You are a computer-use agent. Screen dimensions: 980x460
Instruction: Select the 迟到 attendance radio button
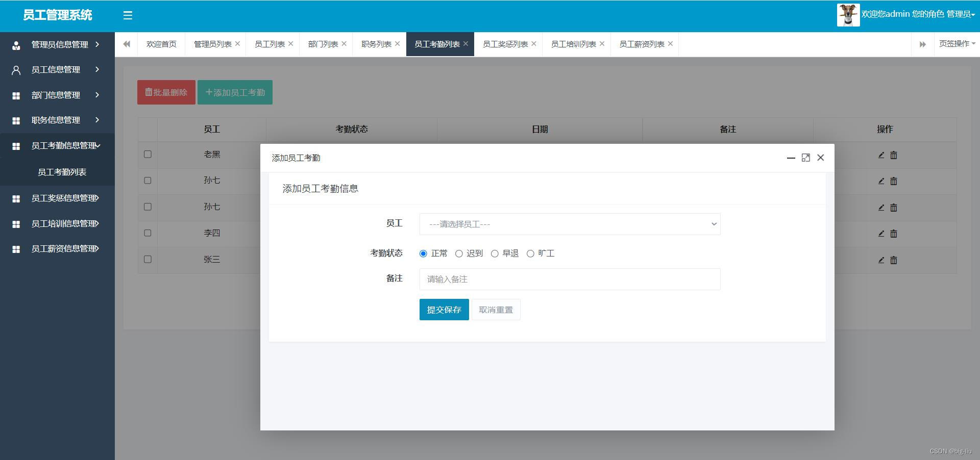point(459,254)
